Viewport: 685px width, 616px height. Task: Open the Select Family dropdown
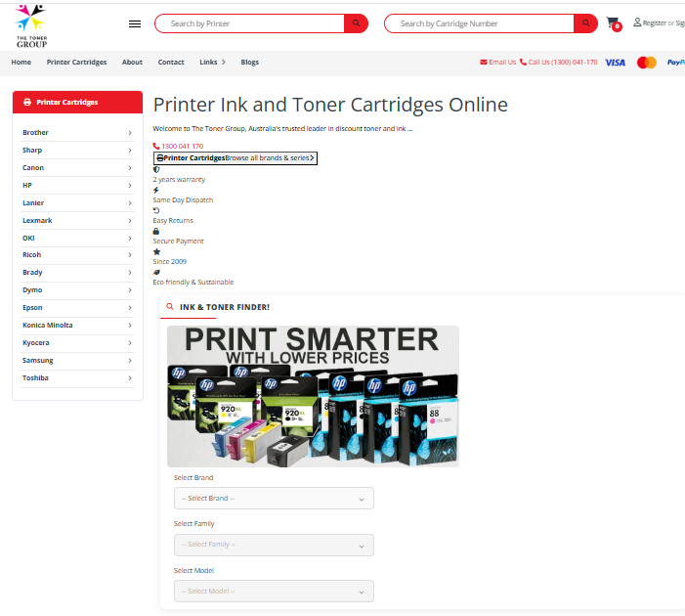point(274,545)
